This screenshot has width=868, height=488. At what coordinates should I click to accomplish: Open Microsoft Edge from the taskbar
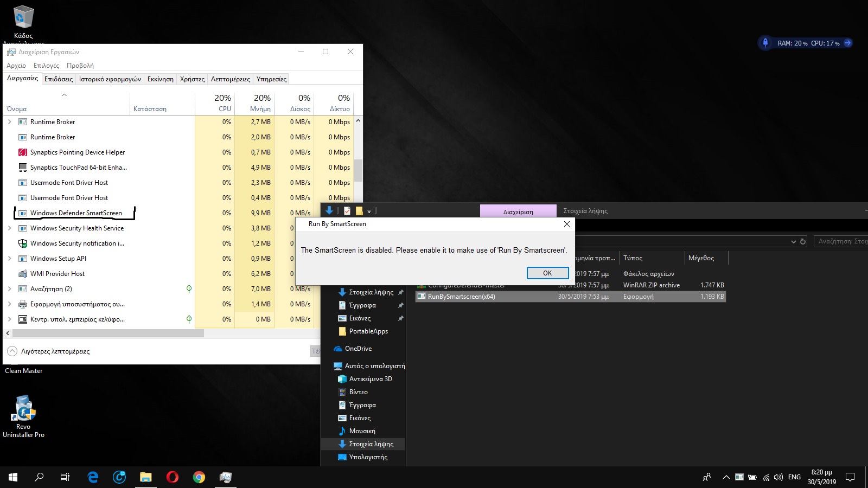point(93,477)
